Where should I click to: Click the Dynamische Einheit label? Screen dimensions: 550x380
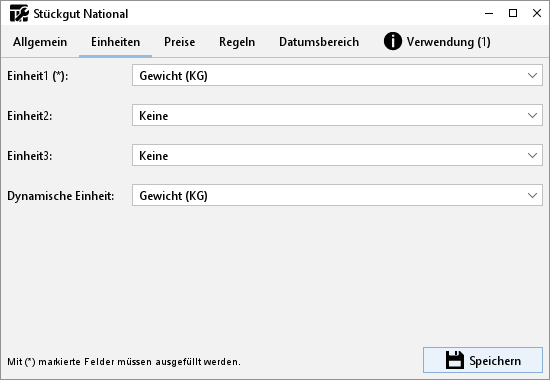click(x=61, y=196)
